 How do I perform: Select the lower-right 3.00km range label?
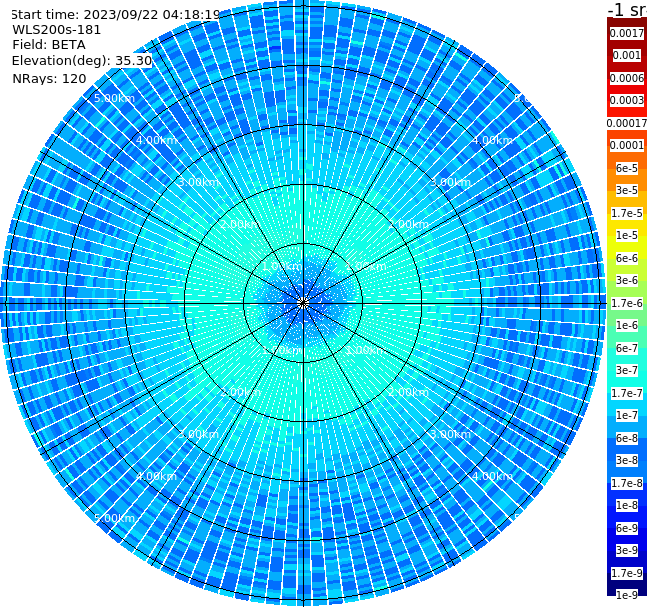[451, 434]
